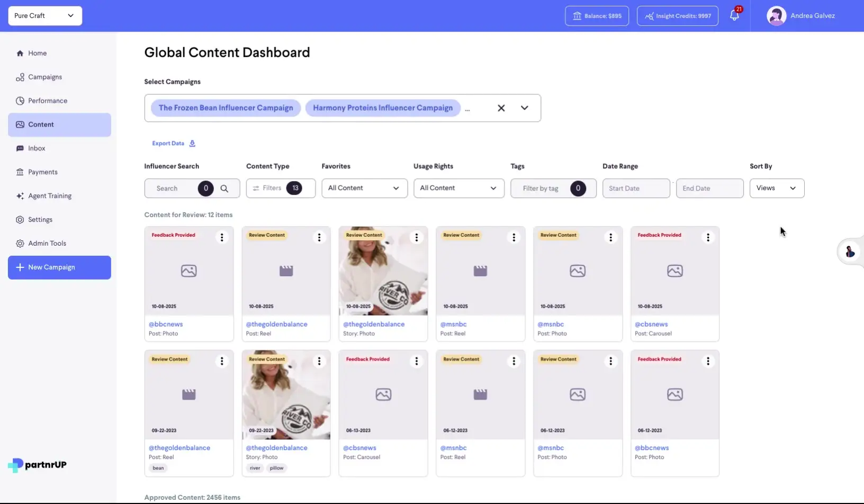Screen dimensions: 864x504
Task: Open the notifications bell icon
Action: (734, 15)
